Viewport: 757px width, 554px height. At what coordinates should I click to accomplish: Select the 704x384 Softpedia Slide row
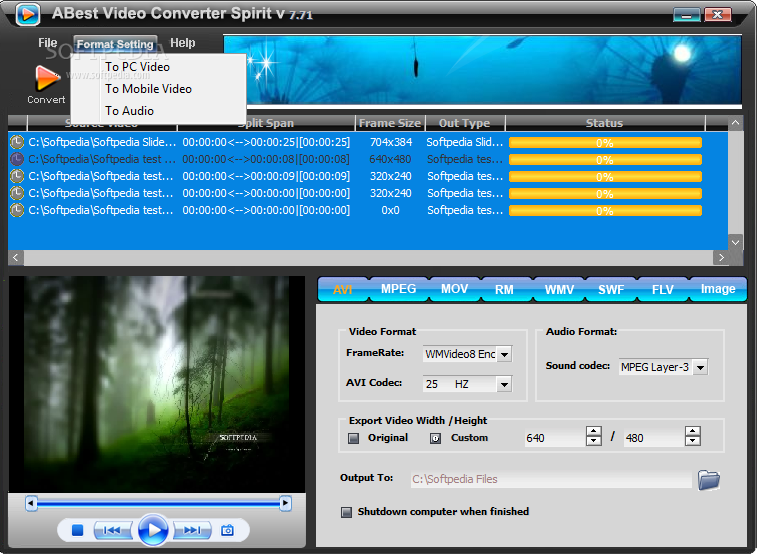(368, 142)
